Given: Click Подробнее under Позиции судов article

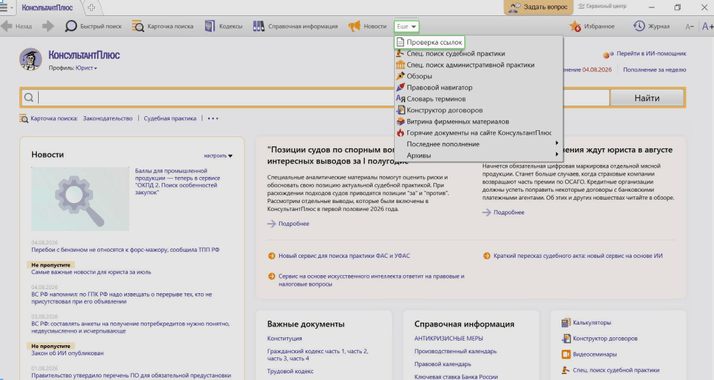Looking at the screenshot, I should (x=294, y=224).
